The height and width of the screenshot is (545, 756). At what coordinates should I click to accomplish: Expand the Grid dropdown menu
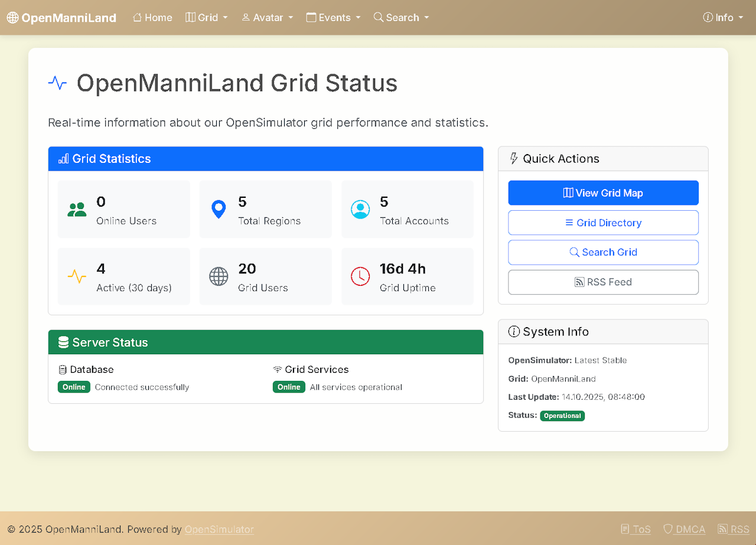tap(207, 18)
